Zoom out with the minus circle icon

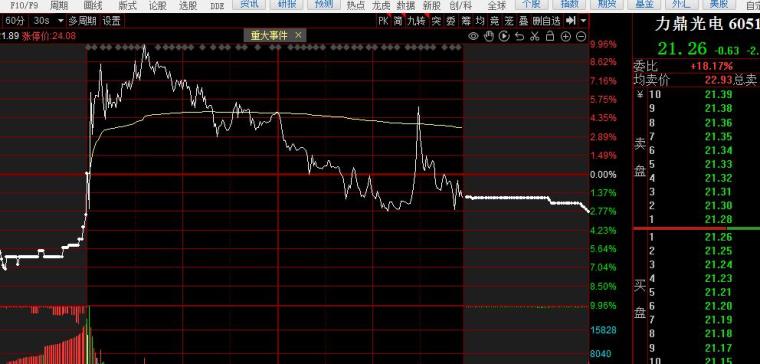tap(581, 36)
